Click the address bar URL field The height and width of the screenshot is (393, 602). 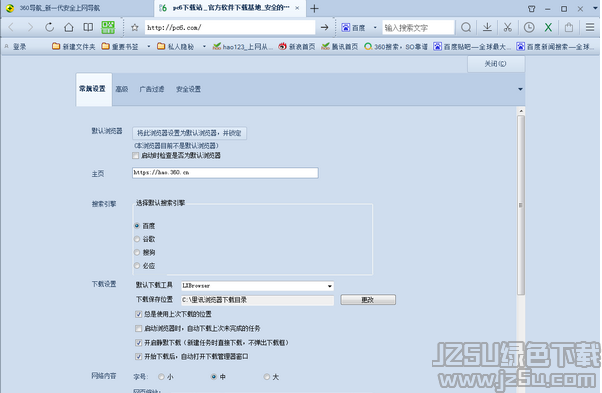tap(230, 28)
